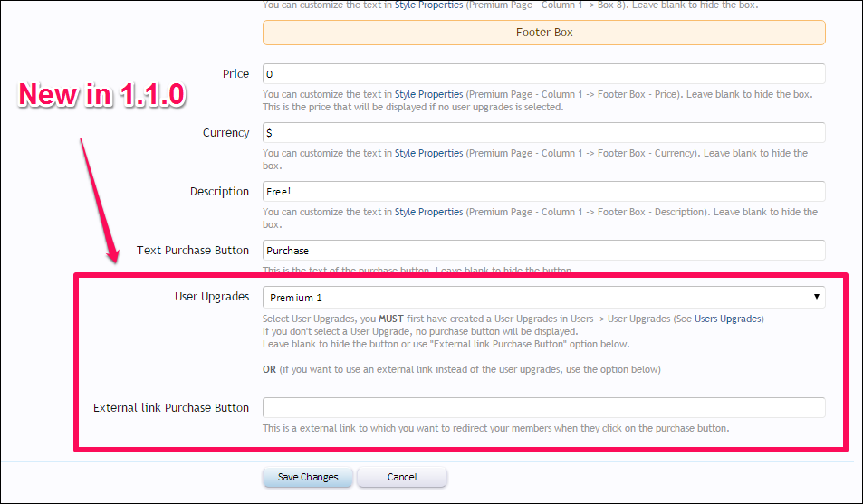Screen dimensions: 863x504
Task: Click the Price input field
Action: coord(543,74)
